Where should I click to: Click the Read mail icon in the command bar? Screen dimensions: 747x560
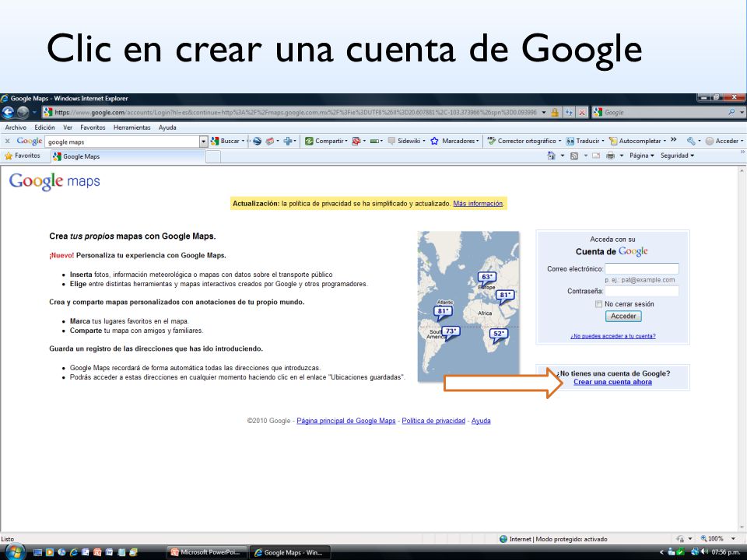[x=596, y=156]
